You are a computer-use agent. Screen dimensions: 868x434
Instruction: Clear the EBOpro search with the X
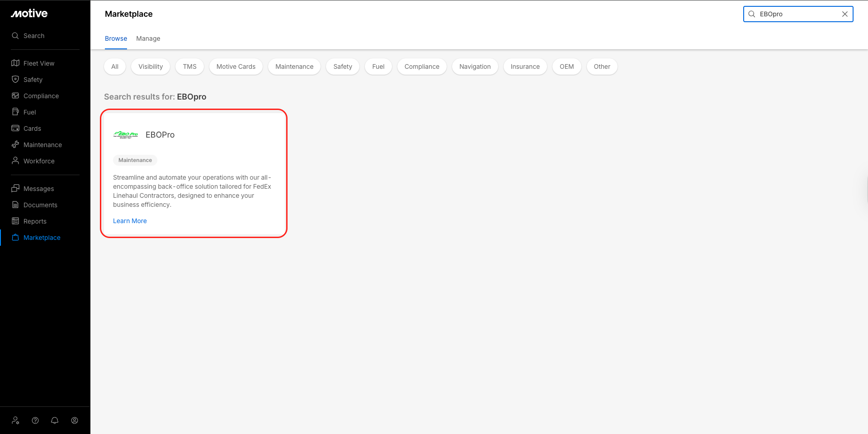[844, 14]
